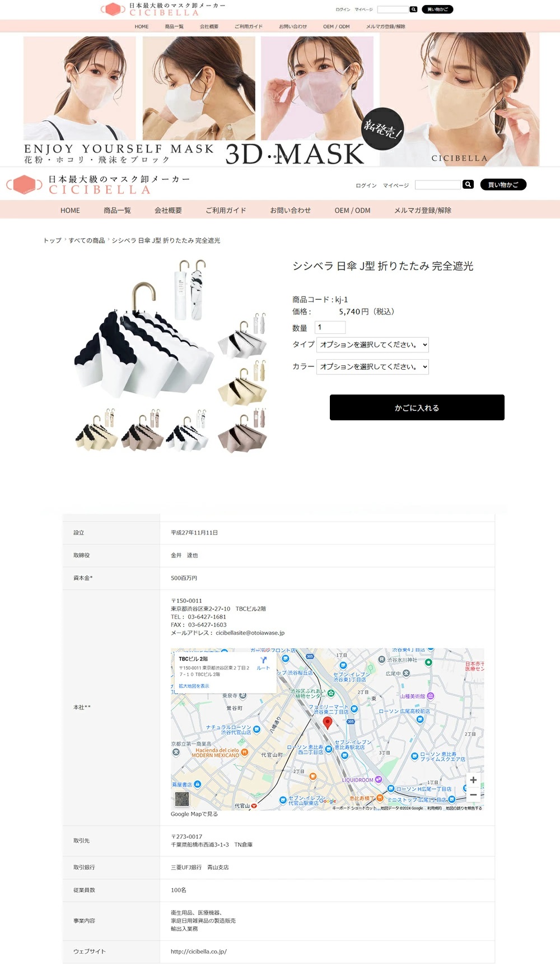Click the red location pin on the map
Screen dimensions: 560x980
pyautogui.click(x=328, y=723)
